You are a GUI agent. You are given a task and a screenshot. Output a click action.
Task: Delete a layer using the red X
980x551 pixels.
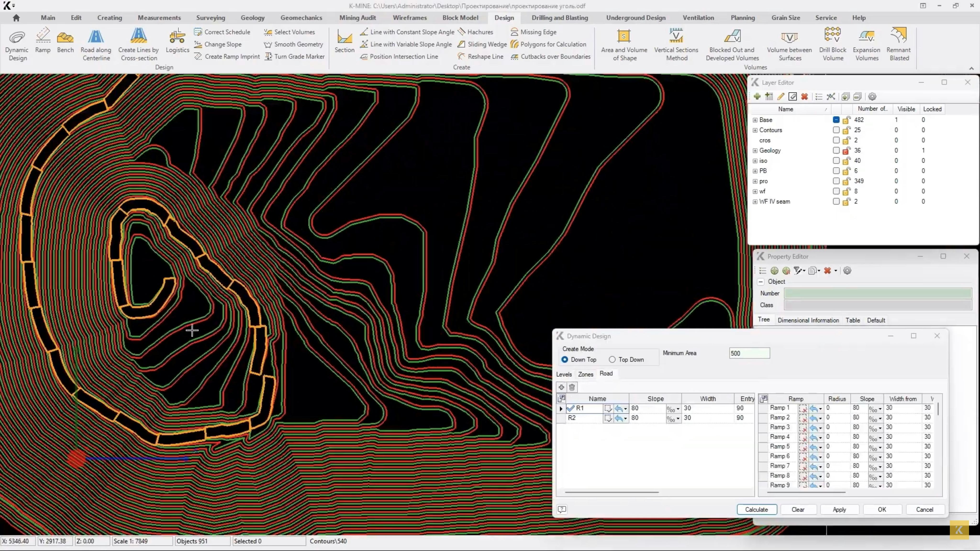805,97
